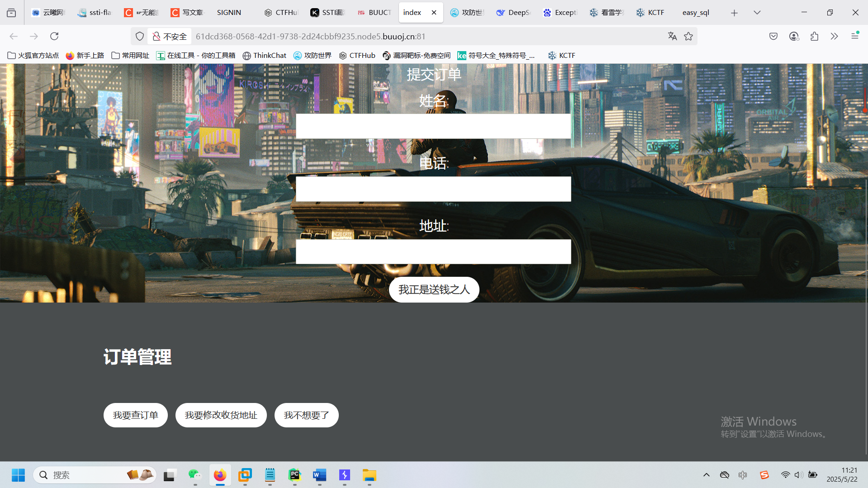Image resolution: width=868 pixels, height=488 pixels.
Task: Open the Firefox account icon
Action: [x=794, y=36]
